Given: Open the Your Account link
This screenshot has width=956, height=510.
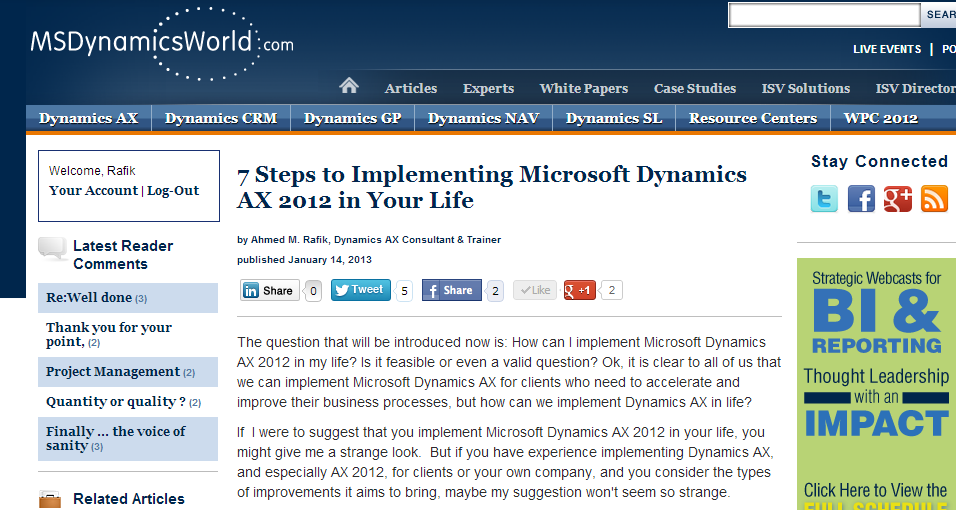Looking at the screenshot, I should click(93, 190).
